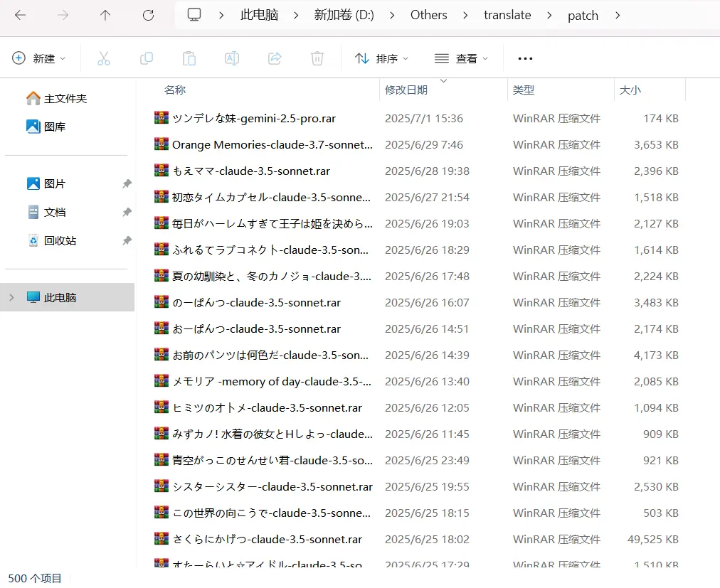Click the Paste clipboard icon
Viewport: 720px width, 588px height.
point(189,58)
